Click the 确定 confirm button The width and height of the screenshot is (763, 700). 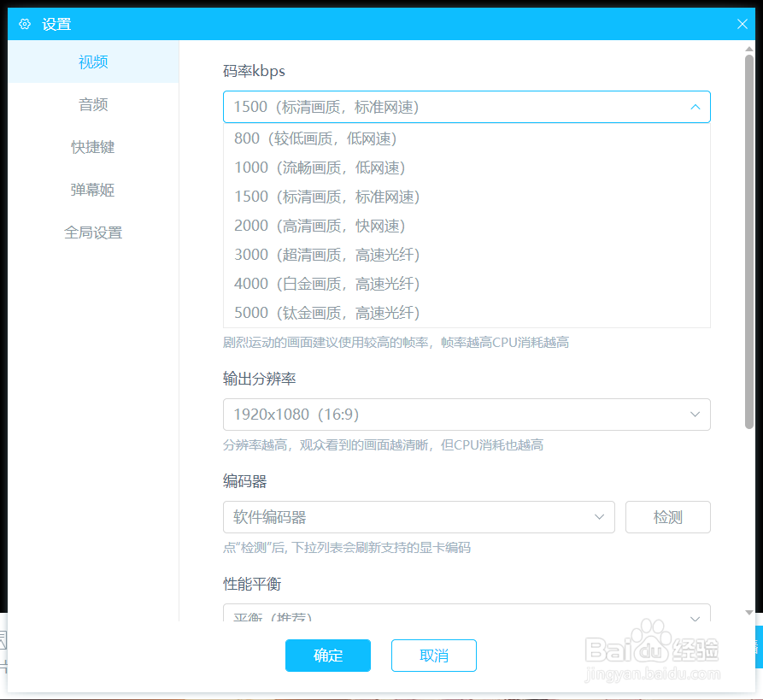coord(328,656)
